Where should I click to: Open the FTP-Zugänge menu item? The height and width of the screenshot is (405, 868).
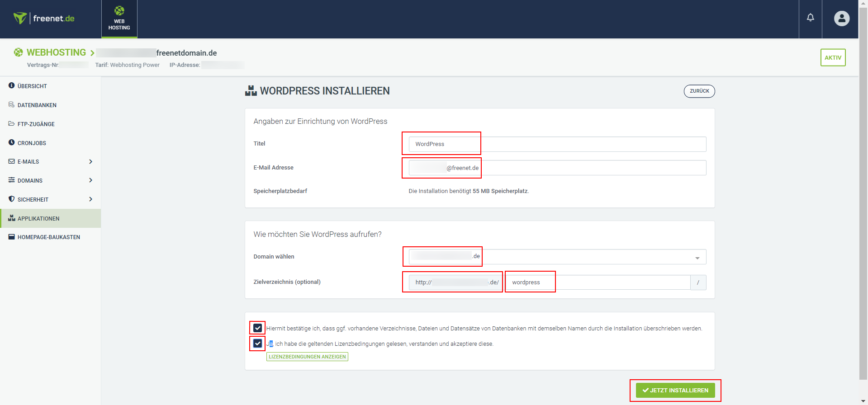point(50,124)
